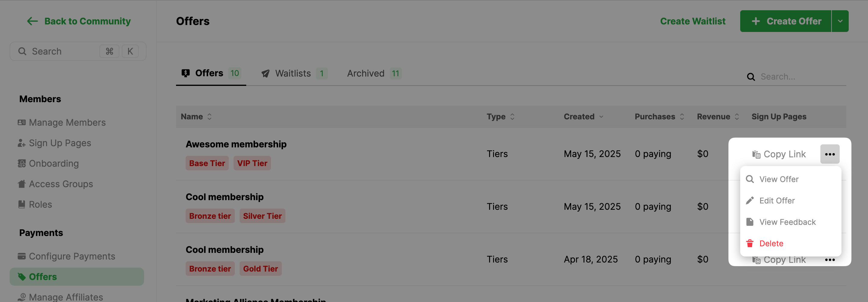Viewport: 868px width, 302px height.
Task: Open three-dot menu for Awesome membership
Action: (830, 154)
